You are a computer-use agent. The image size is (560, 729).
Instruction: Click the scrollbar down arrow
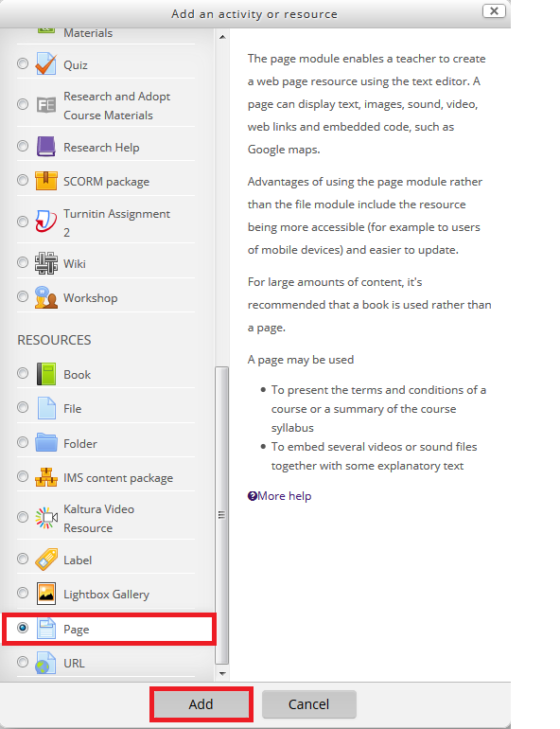pos(222,673)
